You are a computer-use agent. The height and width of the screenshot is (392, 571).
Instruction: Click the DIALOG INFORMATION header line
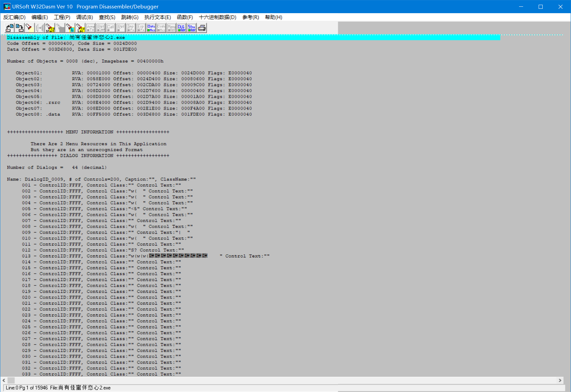coord(88,156)
